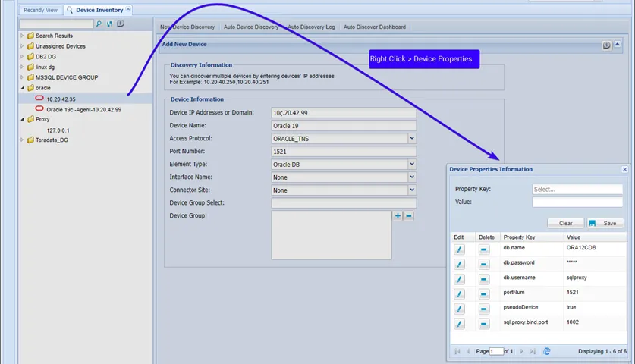Delete the db.username property row
This screenshot has height=364, width=635.
click(483, 279)
